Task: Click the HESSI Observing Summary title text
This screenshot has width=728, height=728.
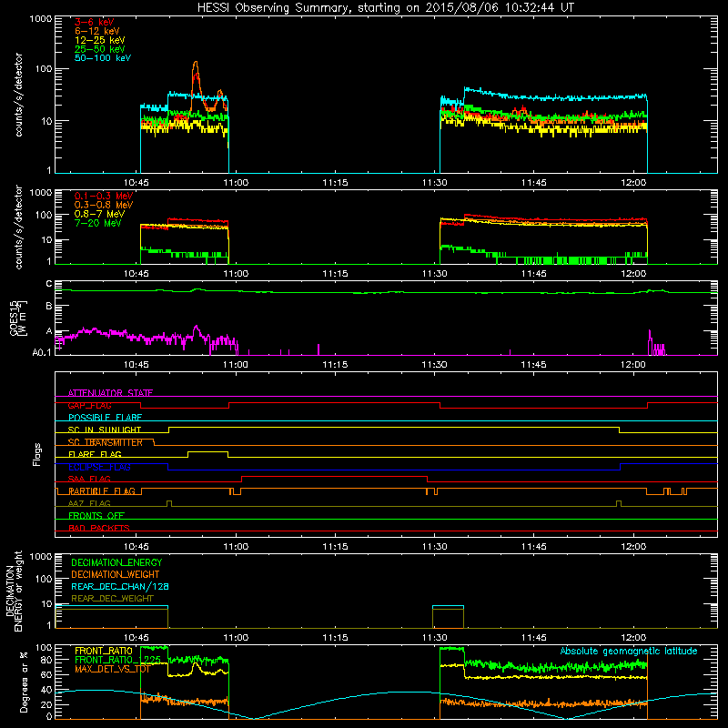Action: [386, 8]
